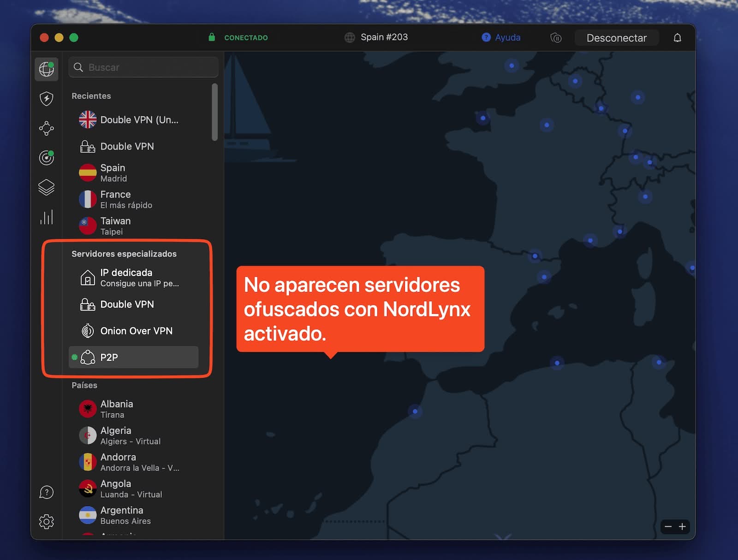Click the green lock status icon
The width and height of the screenshot is (738, 560).
[x=212, y=37]
